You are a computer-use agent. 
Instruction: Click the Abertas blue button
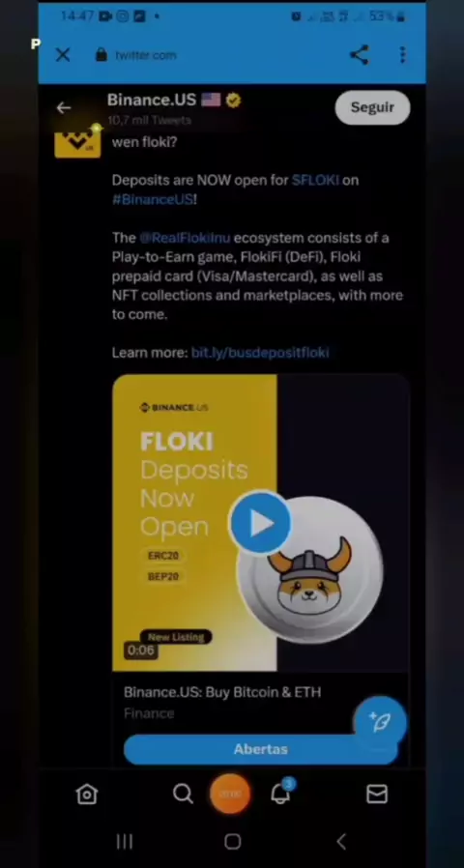[260, 749]
